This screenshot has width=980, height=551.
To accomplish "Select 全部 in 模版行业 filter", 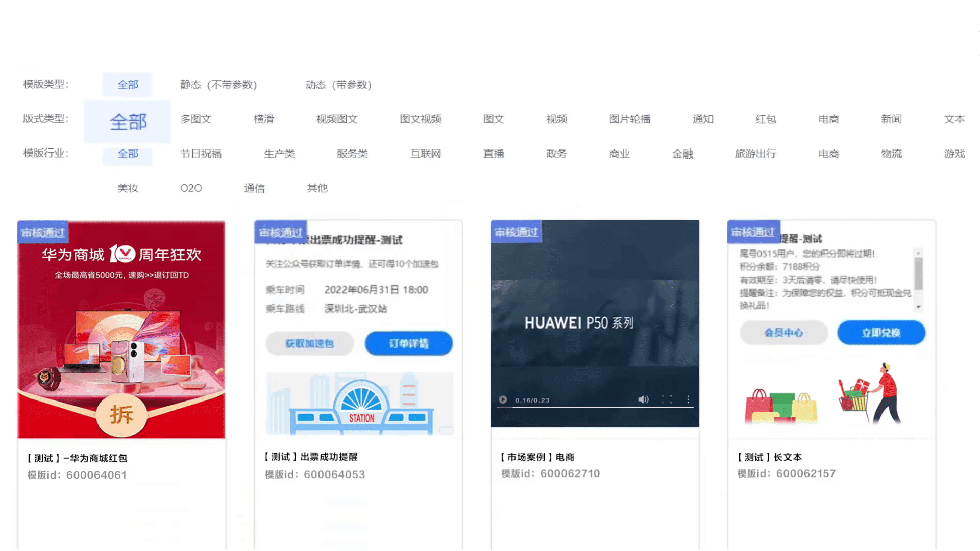I will pos(128,154).
